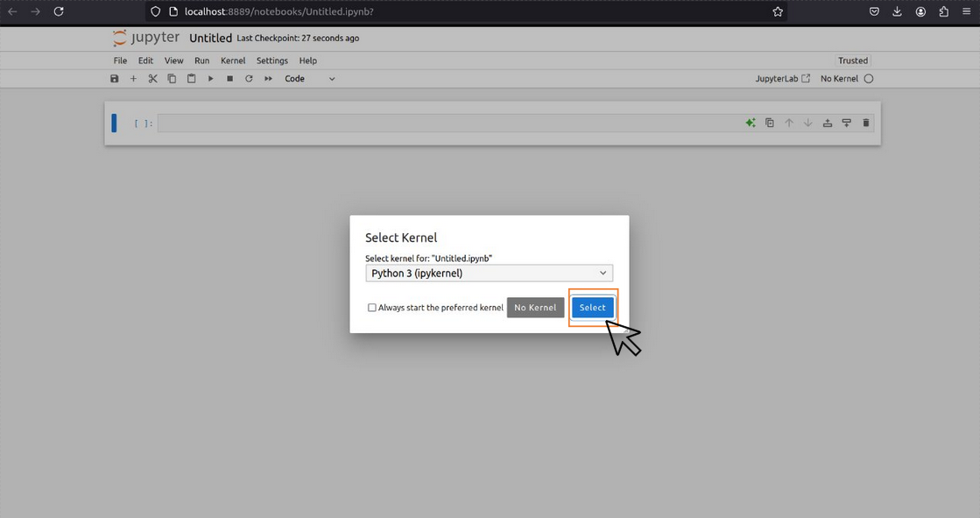The image size is (980, 518).
Task: Delete the cell with trash icon
Action: point(866,124)
